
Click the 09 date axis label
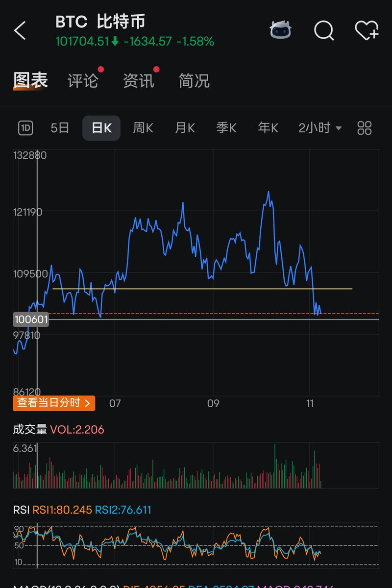pos(213,404)
